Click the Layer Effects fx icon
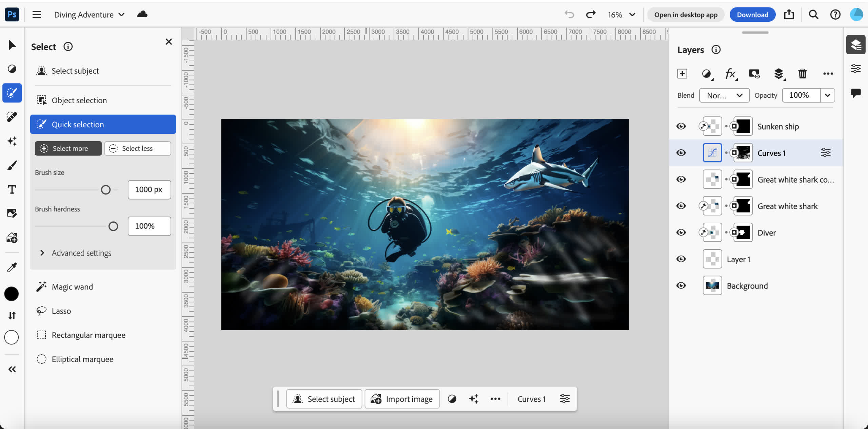The image size is (868, 429). pyautogui.click(x=730, y=73)
